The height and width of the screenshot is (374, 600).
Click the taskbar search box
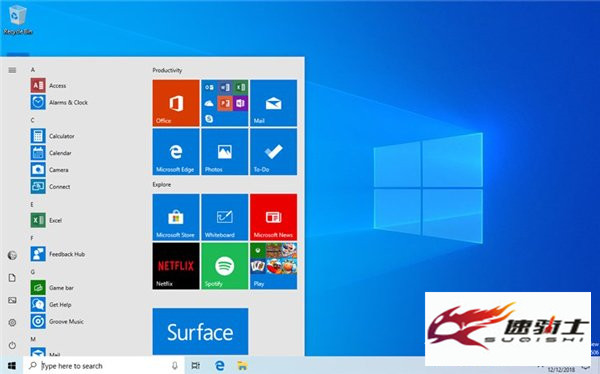tap(103, 366)
